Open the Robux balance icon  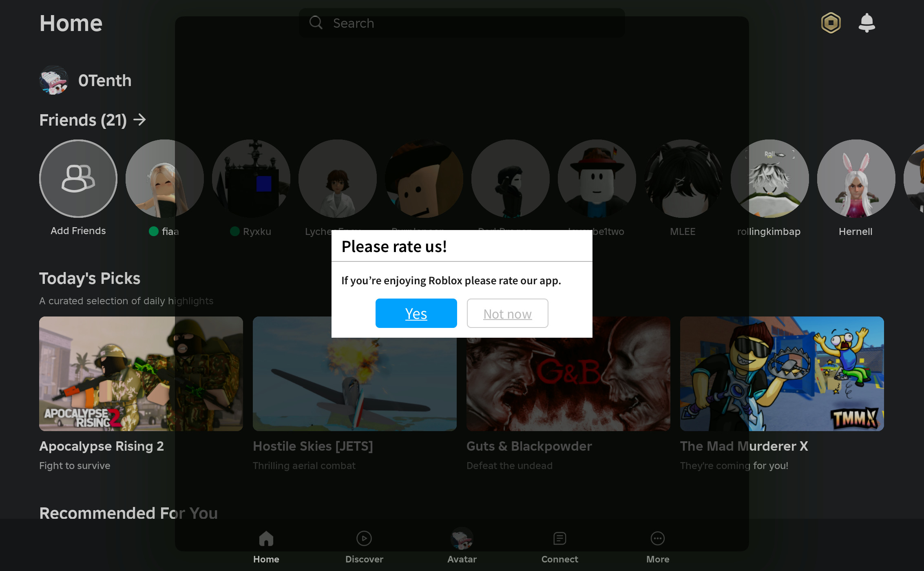click(x=831, y=23)
